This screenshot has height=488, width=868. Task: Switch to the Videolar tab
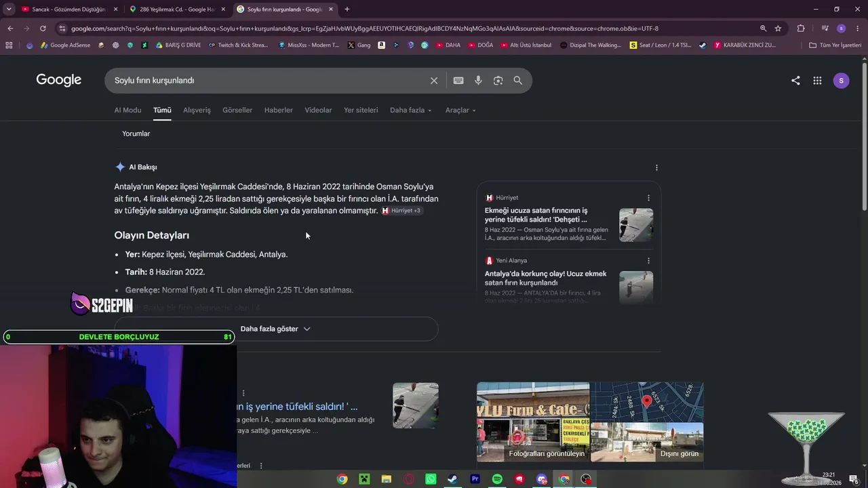pyautogui.click(x=318, y=110)
